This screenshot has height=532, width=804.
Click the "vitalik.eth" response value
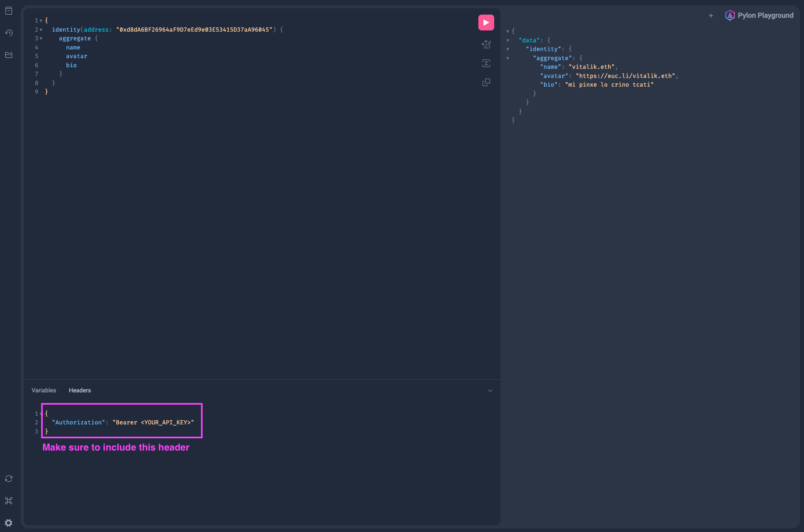tap(592, 67)
